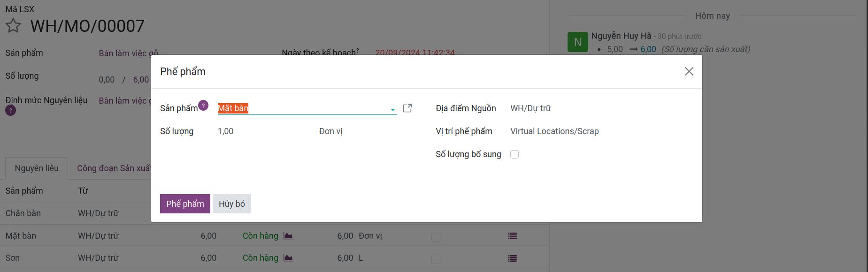Screen dimensions: 868x272
Task: Click Còn hàng status in Mặt bàn row
Action: coord(261,236)
